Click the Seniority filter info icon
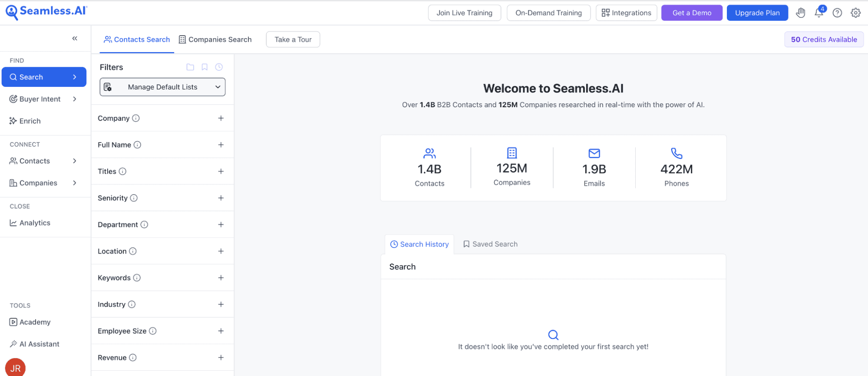 134,198
